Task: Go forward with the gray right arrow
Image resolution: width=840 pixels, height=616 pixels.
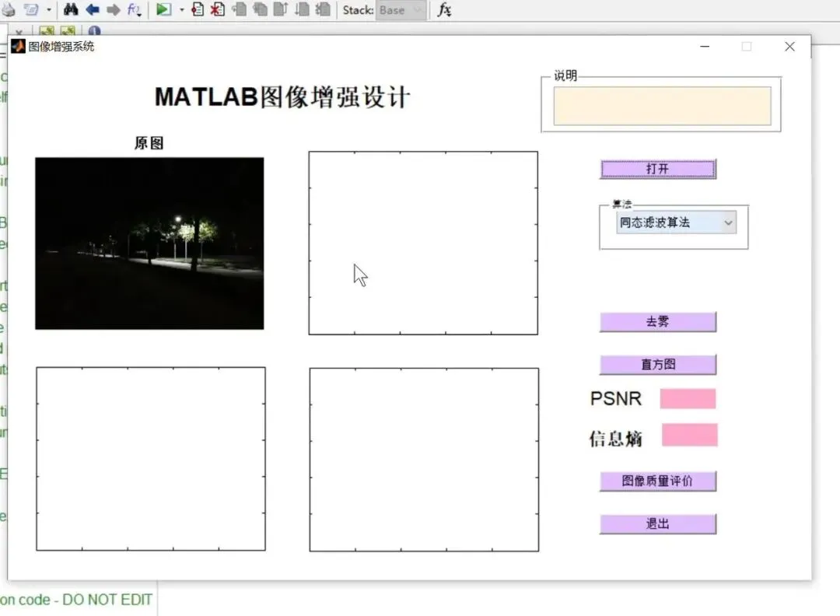Action: click(x=113, y=9)
